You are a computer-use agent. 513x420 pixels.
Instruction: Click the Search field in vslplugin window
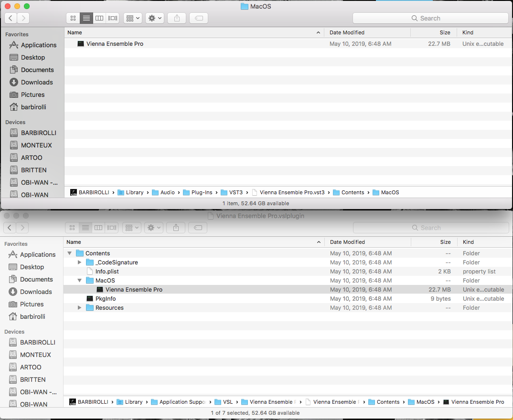[x=431, y=228]
